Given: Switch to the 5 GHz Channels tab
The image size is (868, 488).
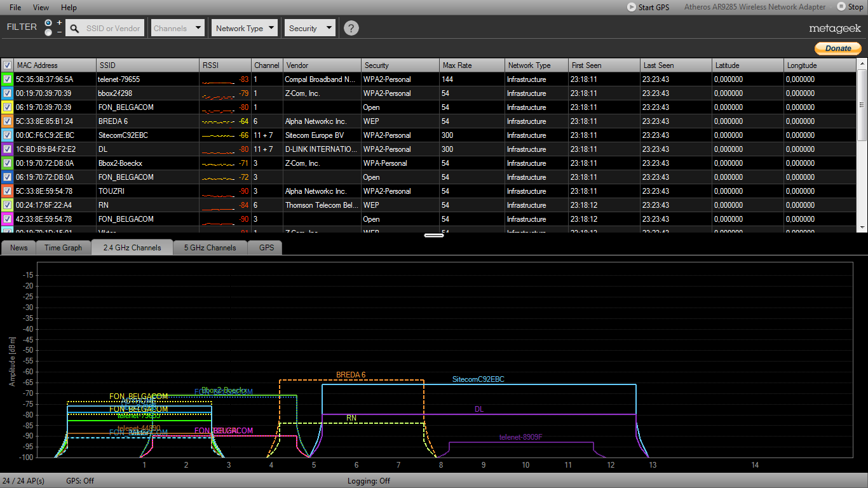Looking at the screenshot, I should point(210,248).
